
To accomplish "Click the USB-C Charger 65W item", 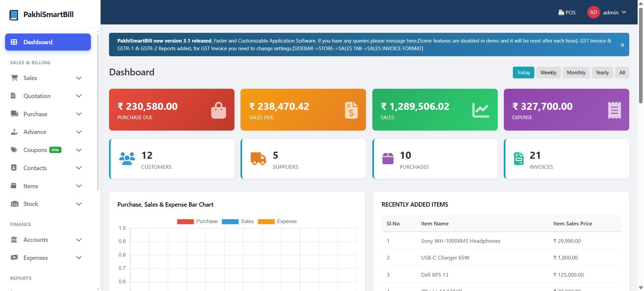I will pyautogui.click(x=445, y=258).
